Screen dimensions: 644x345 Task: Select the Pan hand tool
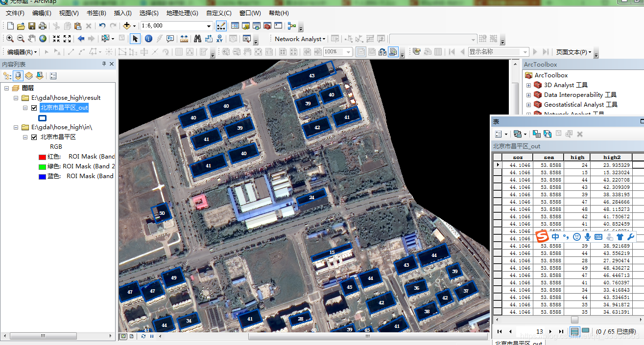tap(32, 39)
